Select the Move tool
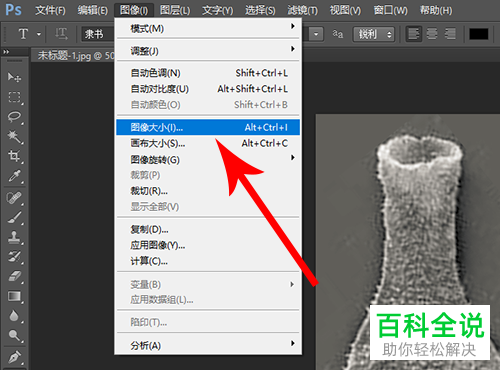Screen dimensions: 500x370 click(14, 77)
